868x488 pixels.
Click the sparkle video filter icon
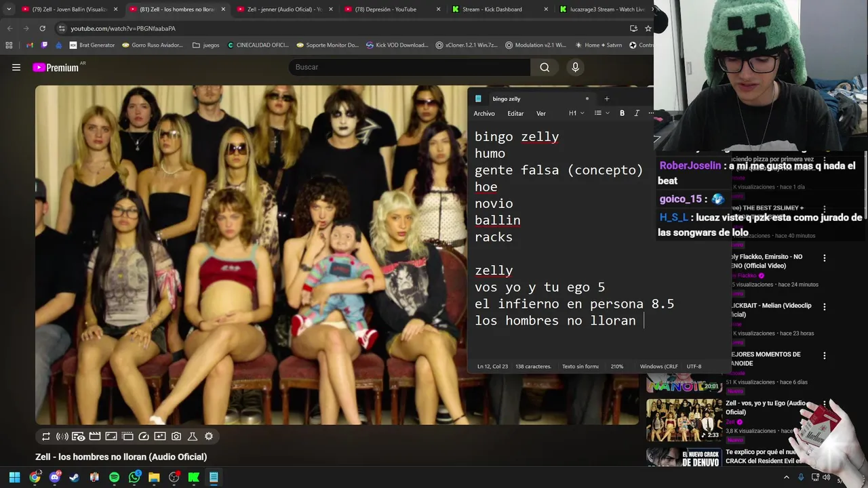pyautogui.click(x=160, y=436)
